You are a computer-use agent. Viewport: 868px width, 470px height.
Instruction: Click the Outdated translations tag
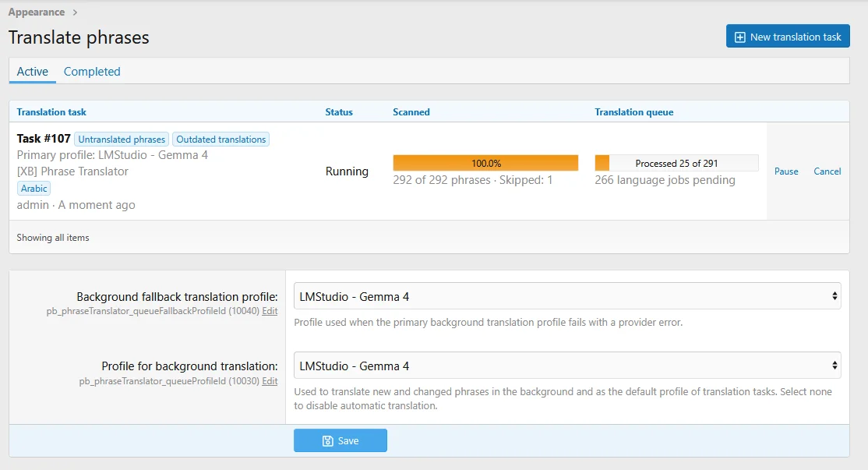click(x=221, y=140)
